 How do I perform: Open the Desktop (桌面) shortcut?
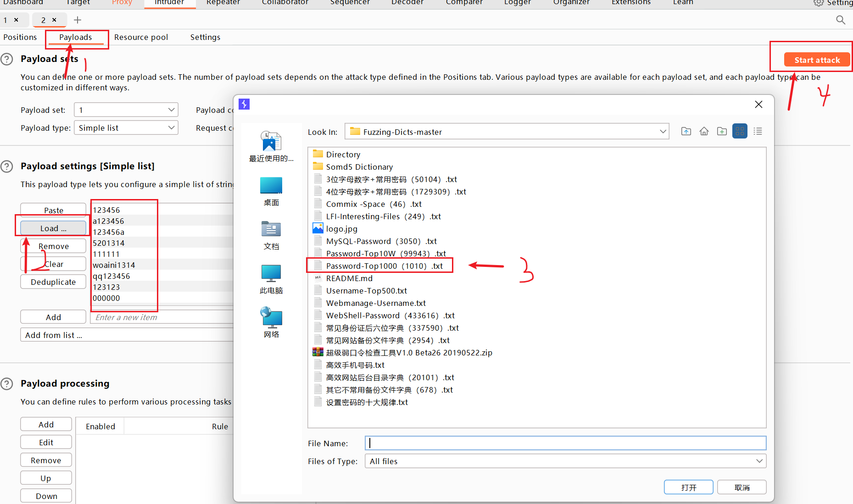coord(271,191)
